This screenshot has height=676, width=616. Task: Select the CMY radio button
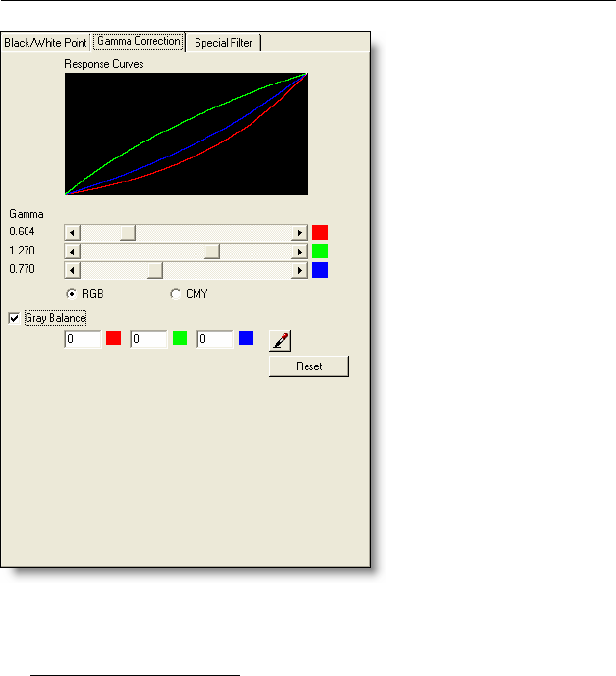[176, 293]
